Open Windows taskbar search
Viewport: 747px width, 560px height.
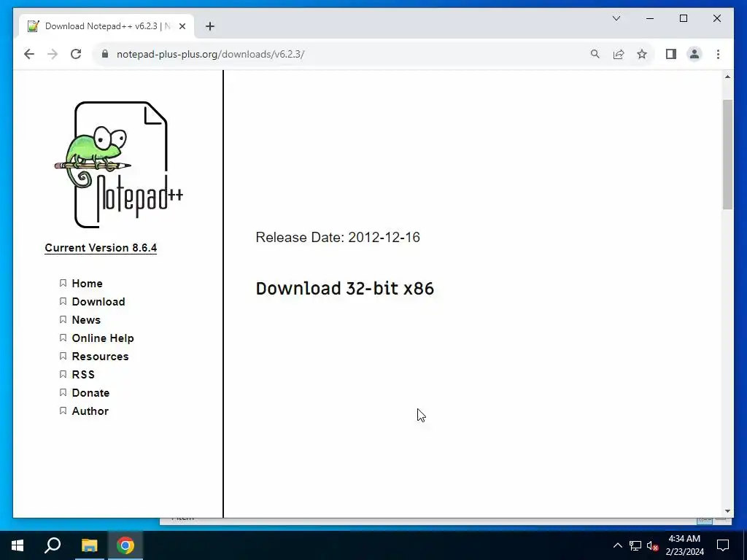point(53,545)
